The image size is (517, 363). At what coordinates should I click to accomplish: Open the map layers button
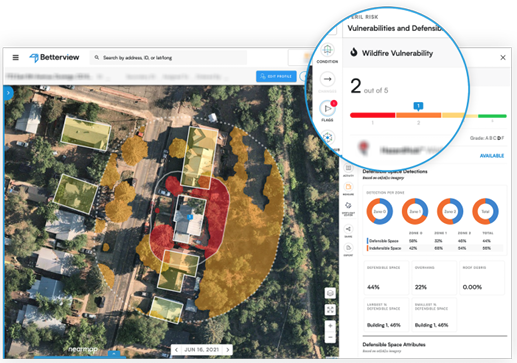(330, 293)
